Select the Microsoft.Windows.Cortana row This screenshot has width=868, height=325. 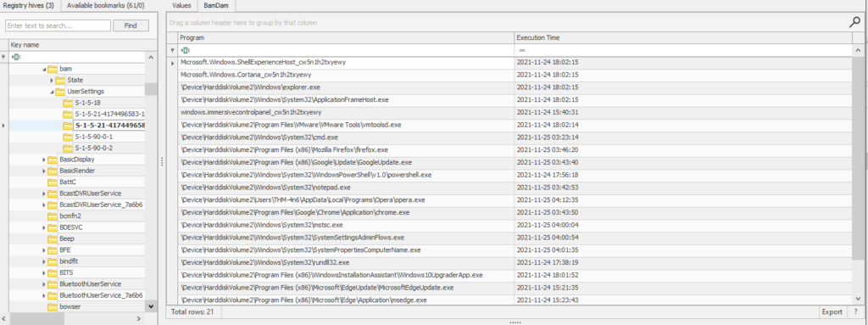point(515,75)
